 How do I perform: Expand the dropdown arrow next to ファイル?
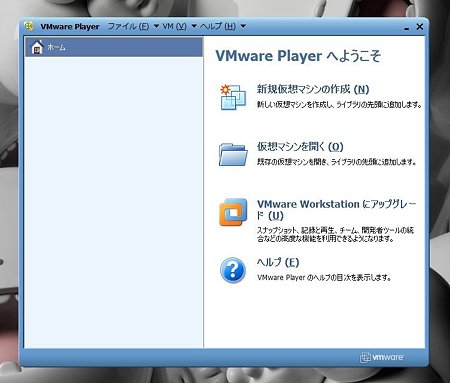(156, 26)
